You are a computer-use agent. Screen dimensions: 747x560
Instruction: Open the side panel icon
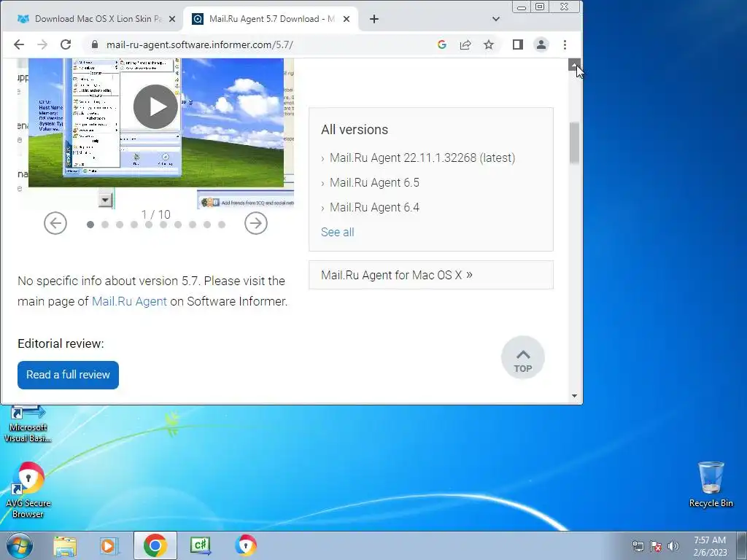518,44
